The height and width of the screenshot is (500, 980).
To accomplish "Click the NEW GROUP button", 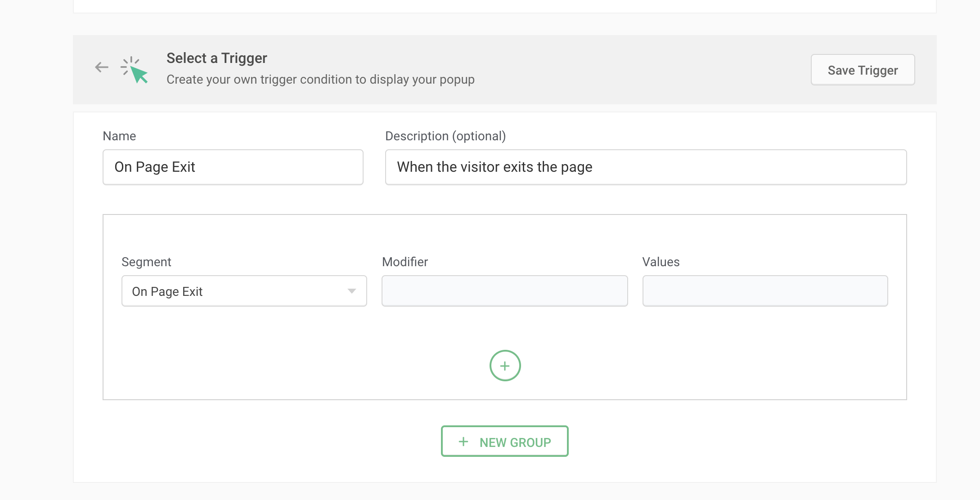I will pos(505,442).
